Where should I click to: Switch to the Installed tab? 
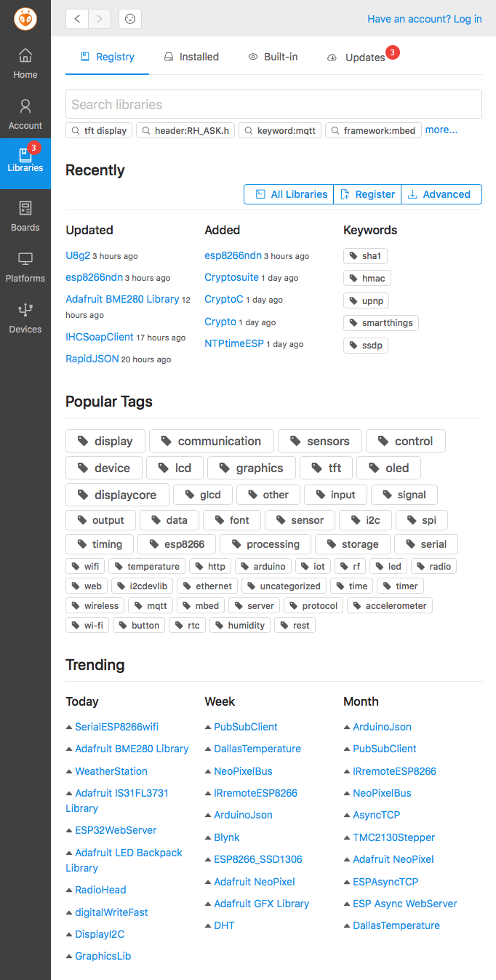coord(191,57)
